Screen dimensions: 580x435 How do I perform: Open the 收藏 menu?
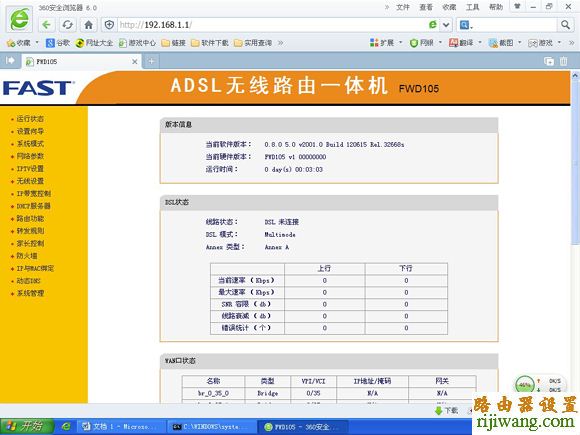(449, 7)
